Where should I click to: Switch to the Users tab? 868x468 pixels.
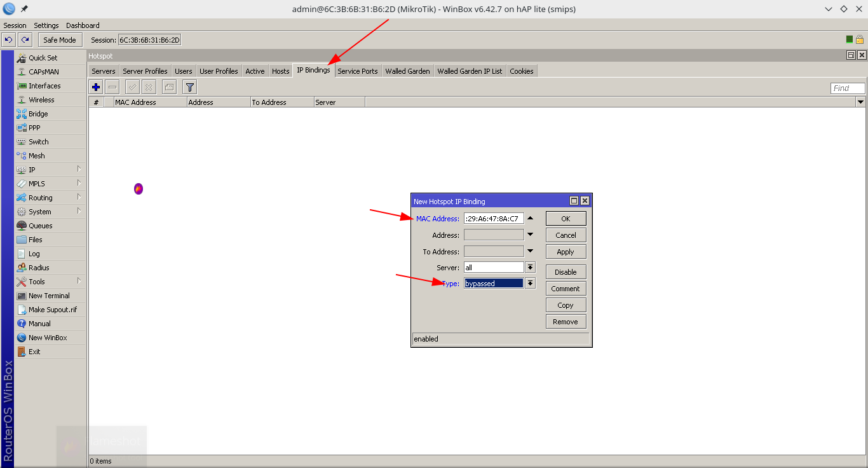pyautogui.click(x=184, y=71)
